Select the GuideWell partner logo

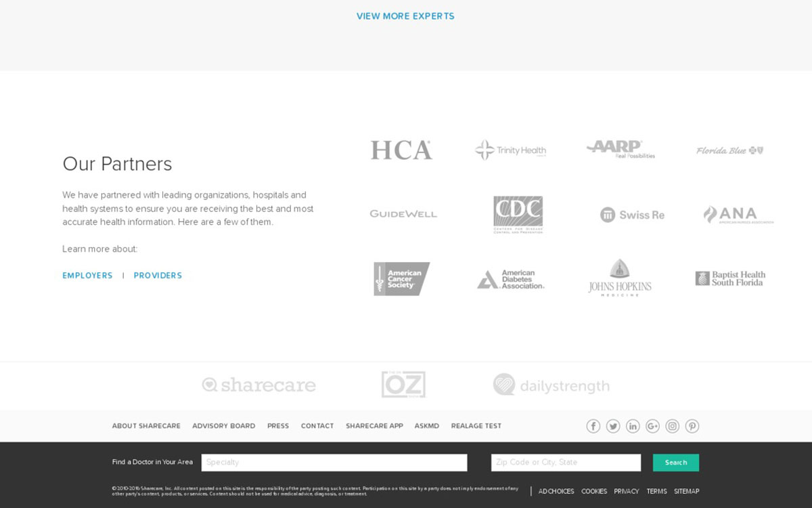(403, 214)
